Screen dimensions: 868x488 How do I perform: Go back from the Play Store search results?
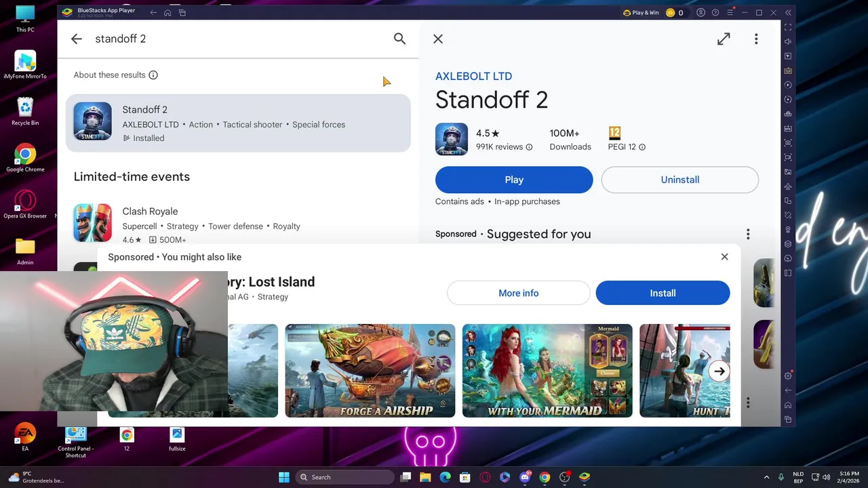77,39
